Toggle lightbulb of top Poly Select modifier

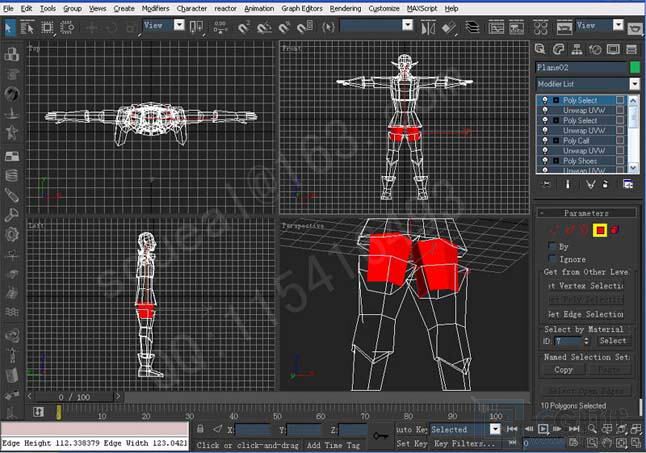(545, 100)
